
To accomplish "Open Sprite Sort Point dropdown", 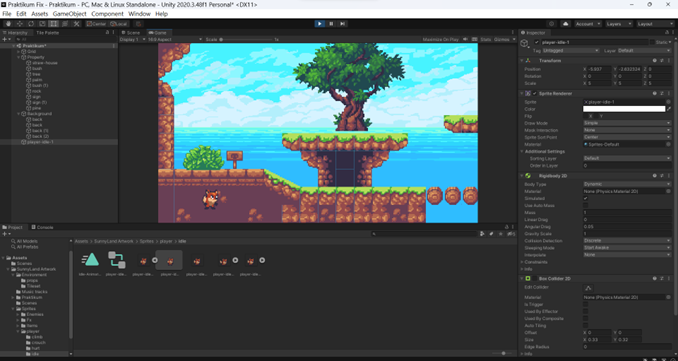I will pos(627,137).
